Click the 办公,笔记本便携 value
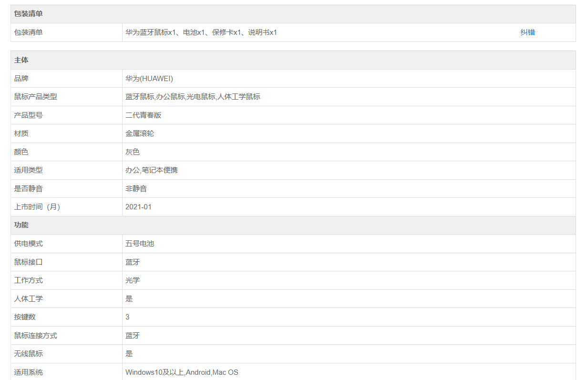Screen dimensions: 588x380 (152, 170)
